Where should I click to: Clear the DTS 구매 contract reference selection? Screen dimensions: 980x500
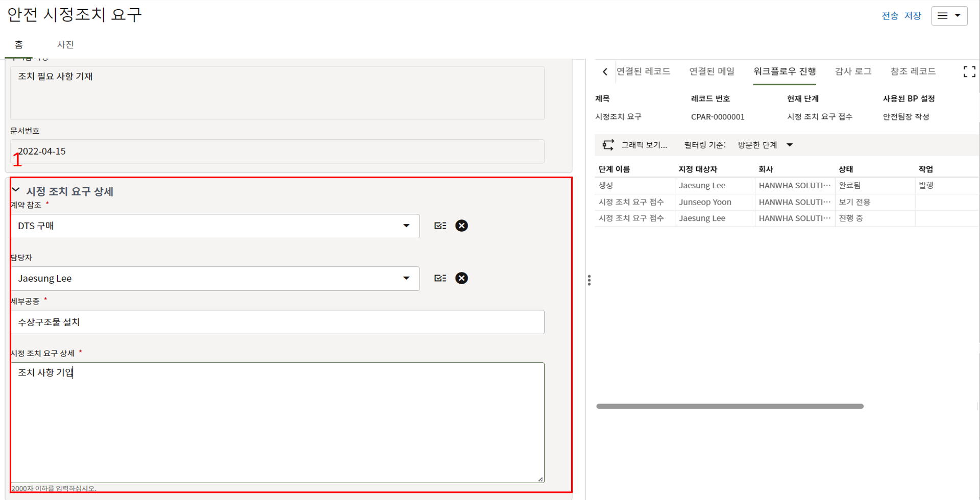click(x=461, y=226)
